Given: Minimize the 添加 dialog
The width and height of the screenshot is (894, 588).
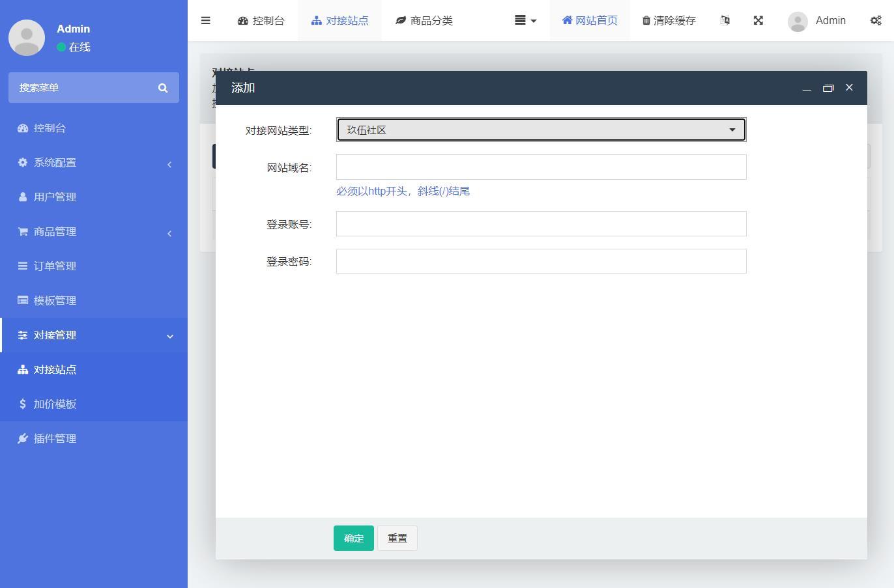Looking at the screenshot, I should point(807,88).
